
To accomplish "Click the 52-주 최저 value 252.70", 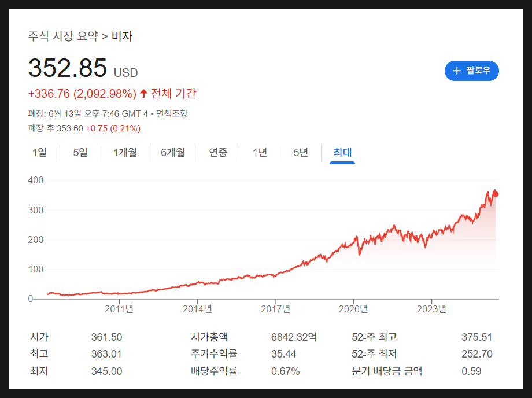I will point(476,354).
